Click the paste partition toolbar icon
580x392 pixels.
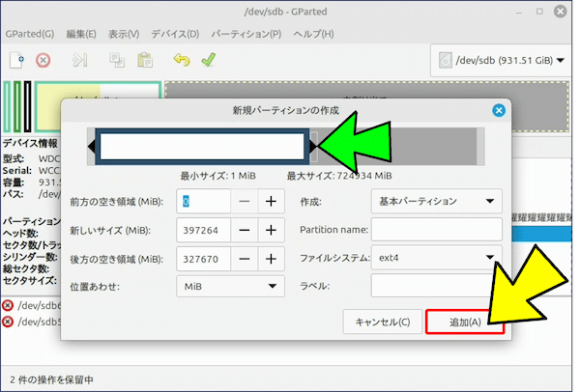click(145, 60)
